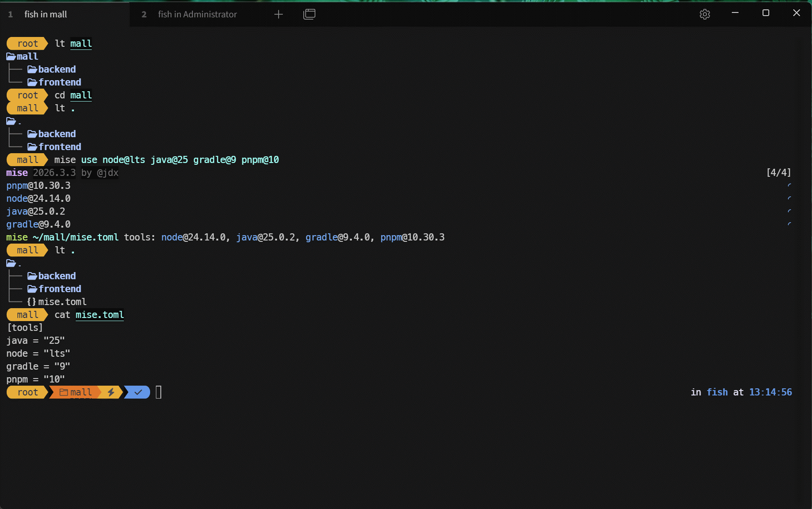Click the timestamp 13:14:56
Image resolution: width=812 pixels, height=509 pixels.
click(x=770, y=392)
